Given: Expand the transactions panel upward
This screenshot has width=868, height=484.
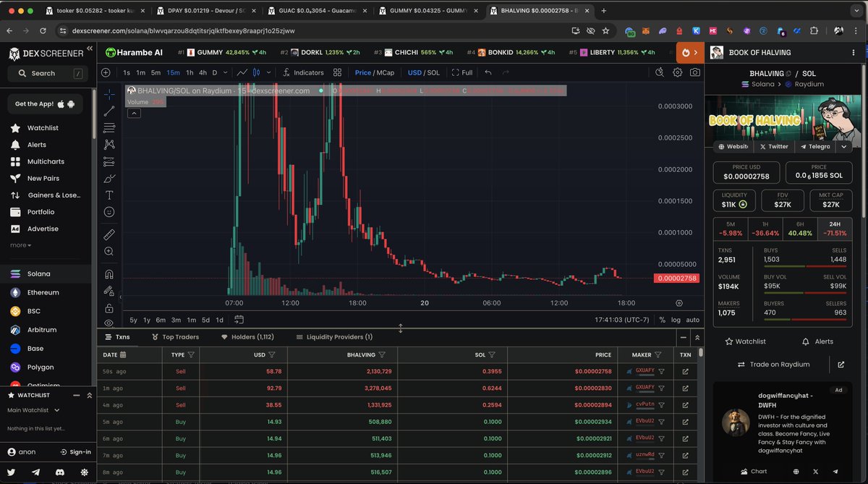Looking at the screenshot, I should coord(697,337).
